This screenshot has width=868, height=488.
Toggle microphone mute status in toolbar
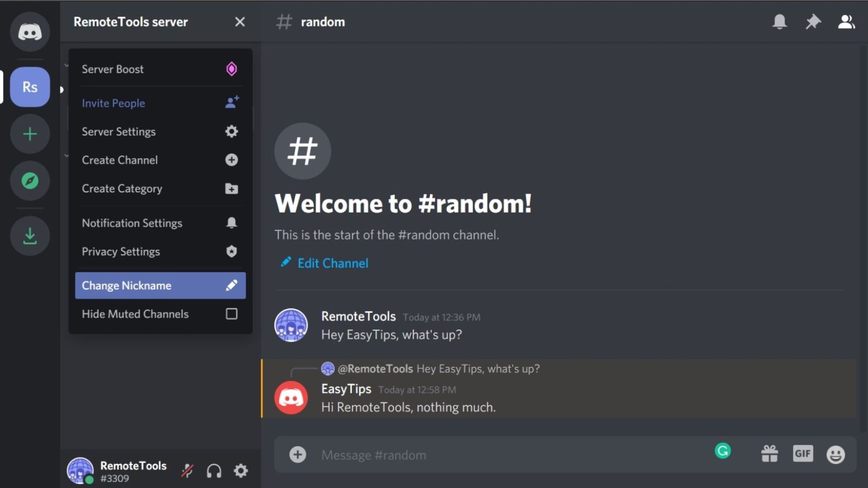[187, 471]
